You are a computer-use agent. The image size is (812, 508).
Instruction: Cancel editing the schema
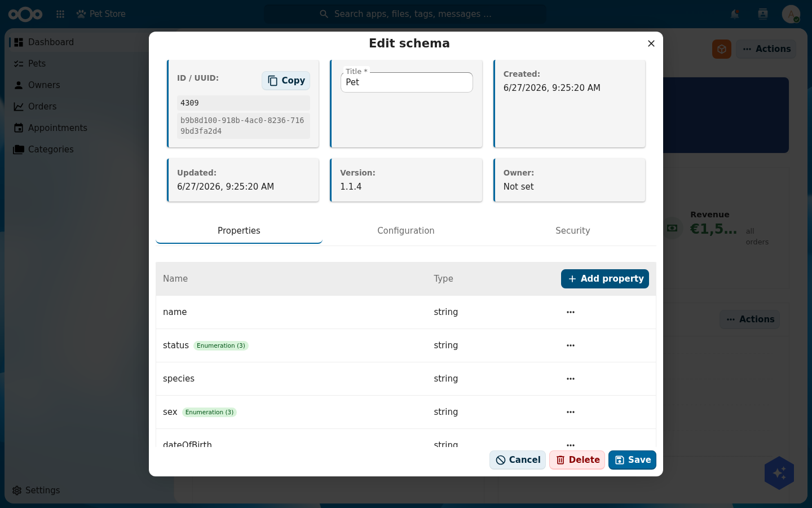click(518, 460)
